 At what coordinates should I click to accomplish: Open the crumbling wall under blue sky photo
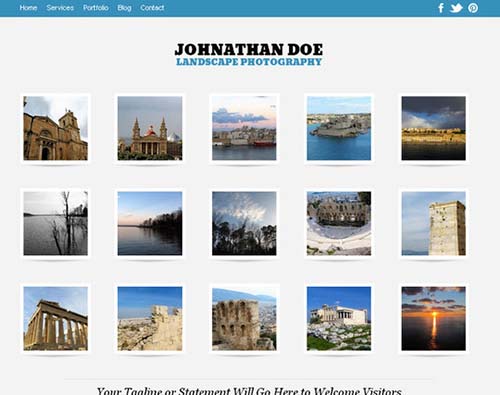click(150, 318)
